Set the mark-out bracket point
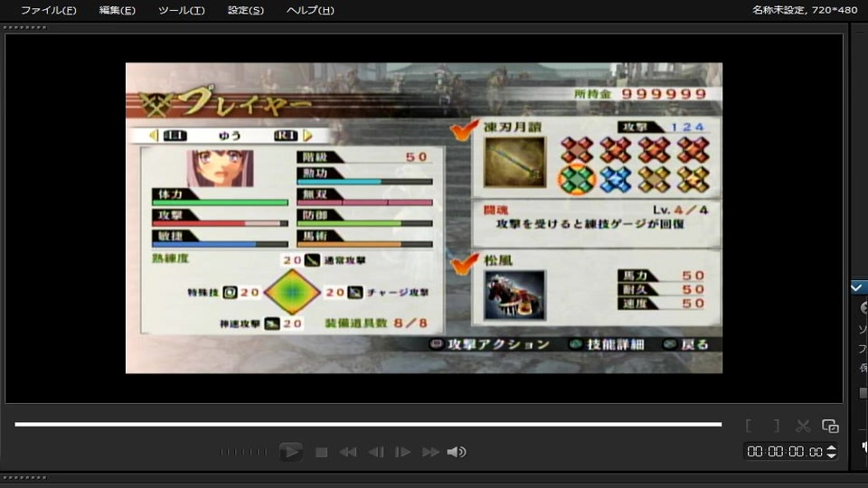Image resolution: width=868 pixels, height=488 pixels. [776, 426]
